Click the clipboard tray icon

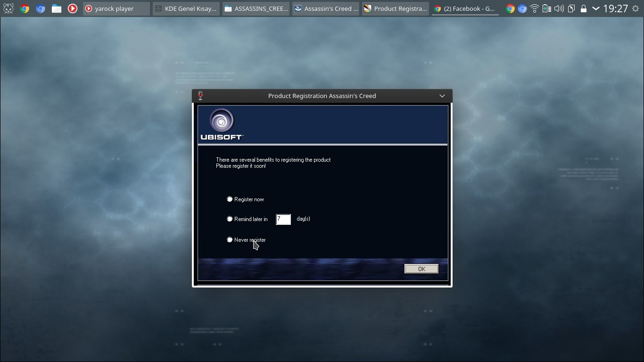point(571,8)
